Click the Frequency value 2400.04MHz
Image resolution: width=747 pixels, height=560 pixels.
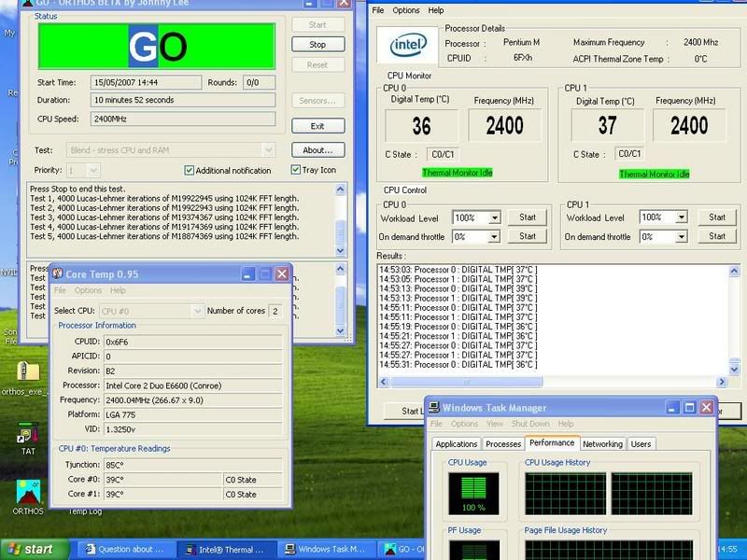(x=192, y=400)
